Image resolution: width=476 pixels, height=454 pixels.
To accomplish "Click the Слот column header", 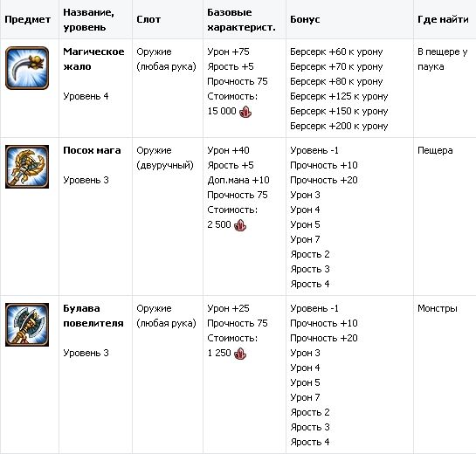I will click(x=148, y=20).
